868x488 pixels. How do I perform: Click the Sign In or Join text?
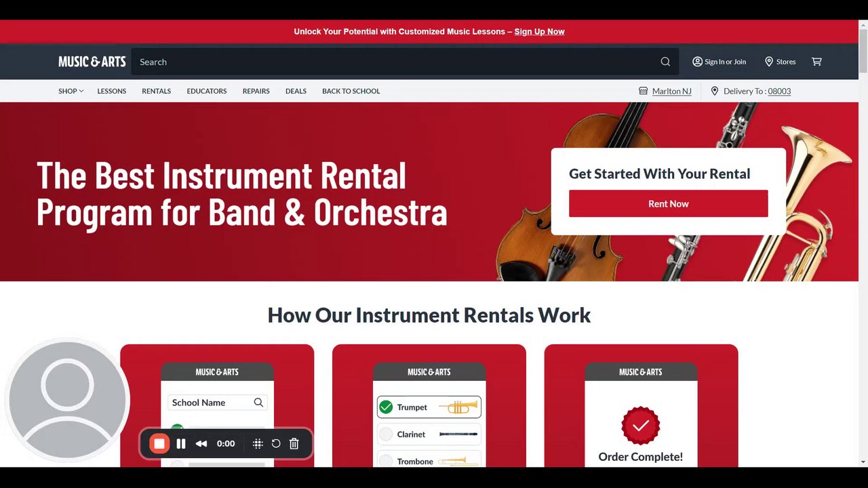725,62
